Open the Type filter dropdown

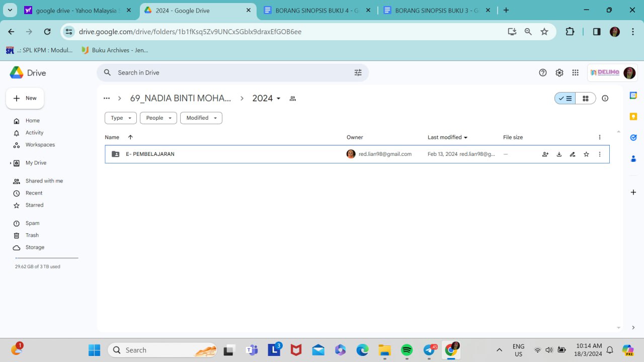[121, 118]
